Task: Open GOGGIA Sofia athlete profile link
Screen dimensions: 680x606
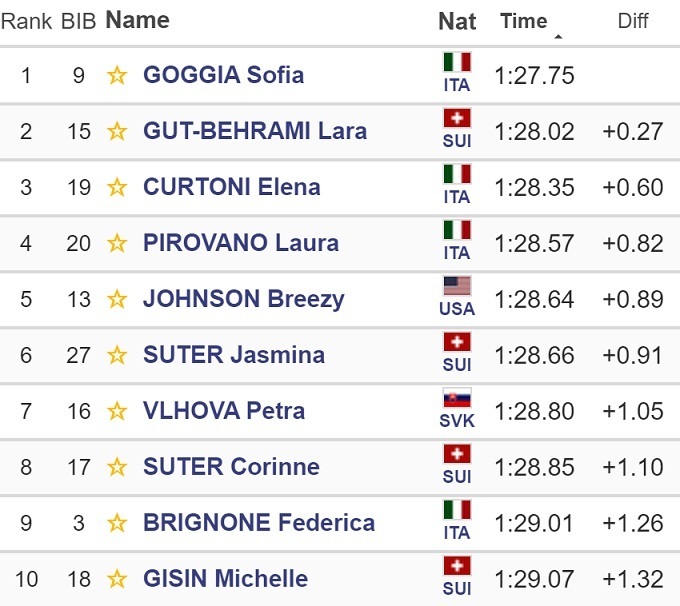Action: coord(223,75)
